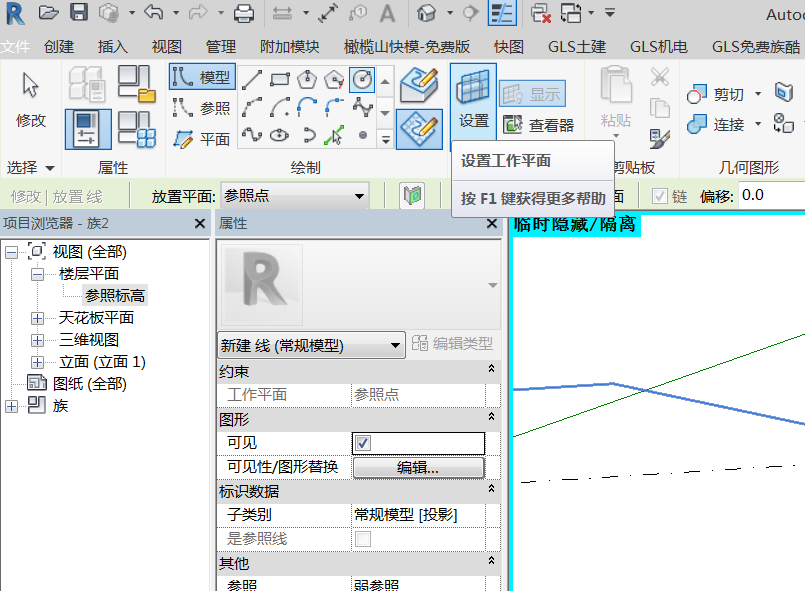Click the 编辑... visibility override button

[418, 468]
